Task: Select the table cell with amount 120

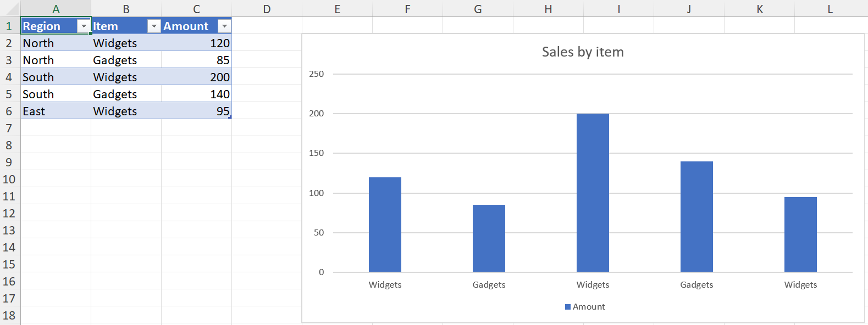Action: coord(196,43)
